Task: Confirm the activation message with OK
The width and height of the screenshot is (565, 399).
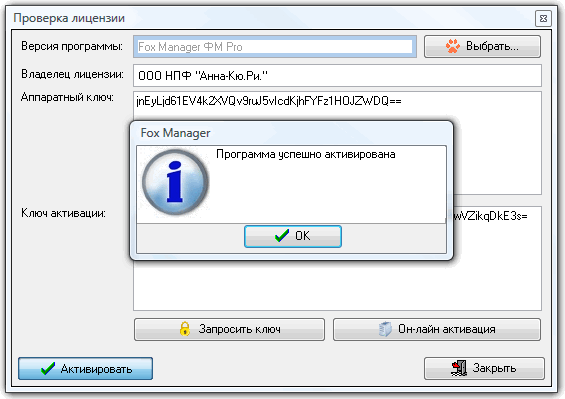Action: 293,236
